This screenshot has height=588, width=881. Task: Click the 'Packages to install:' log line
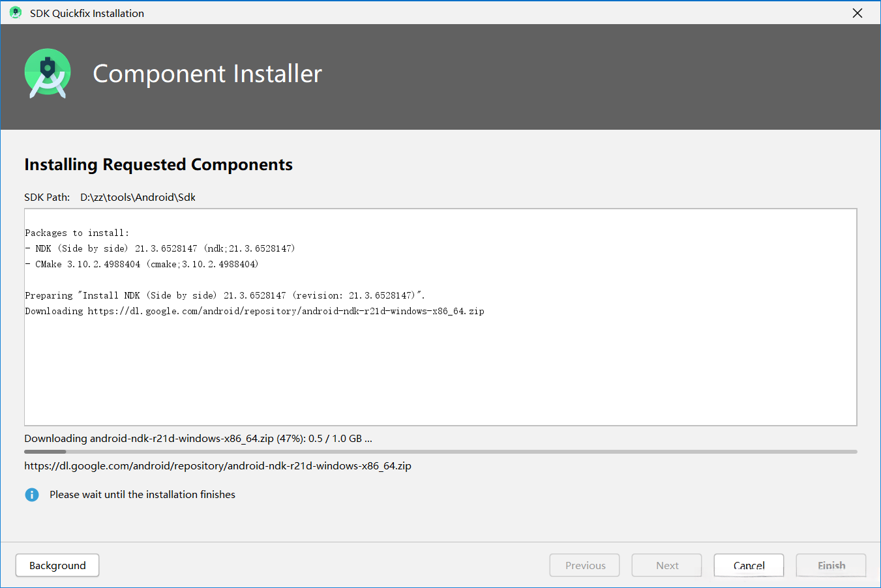click(77, 233)
